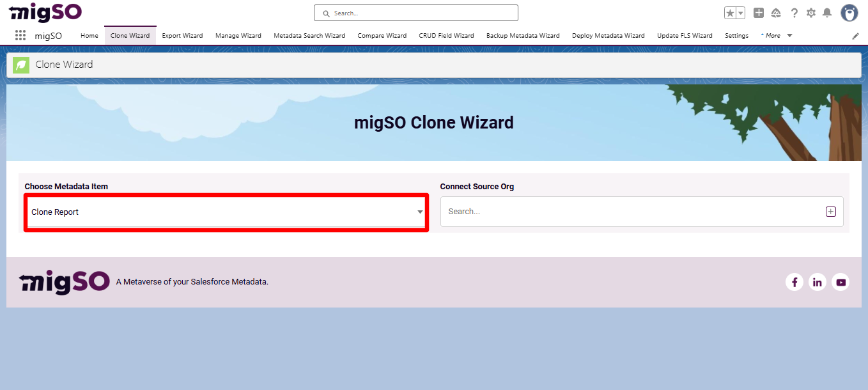Open the Salesforce Trailhead guidance icon
The height and width of the screenshot is (390, 868).
776,12
